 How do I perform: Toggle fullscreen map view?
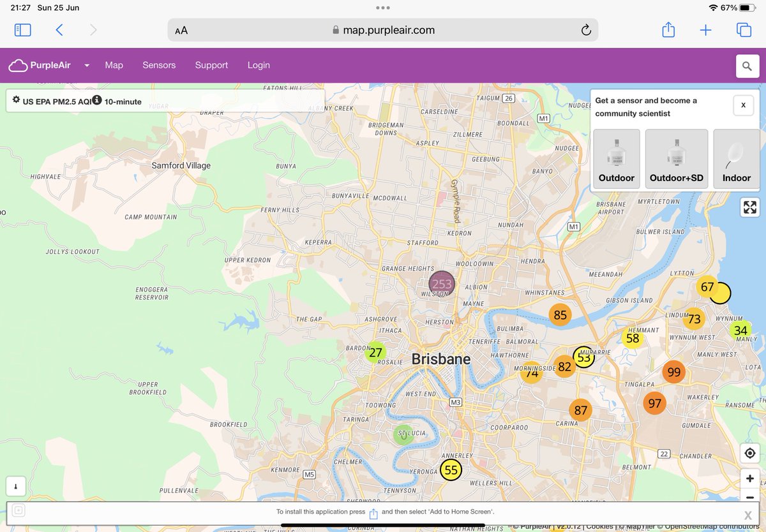(750, 207)
